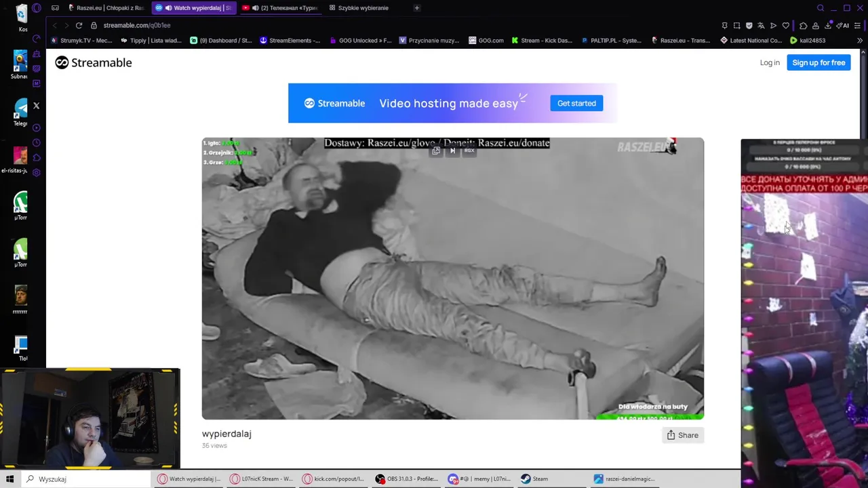Open the downloads arrow icon
868x488 pixels.
(x=828, y=25)
